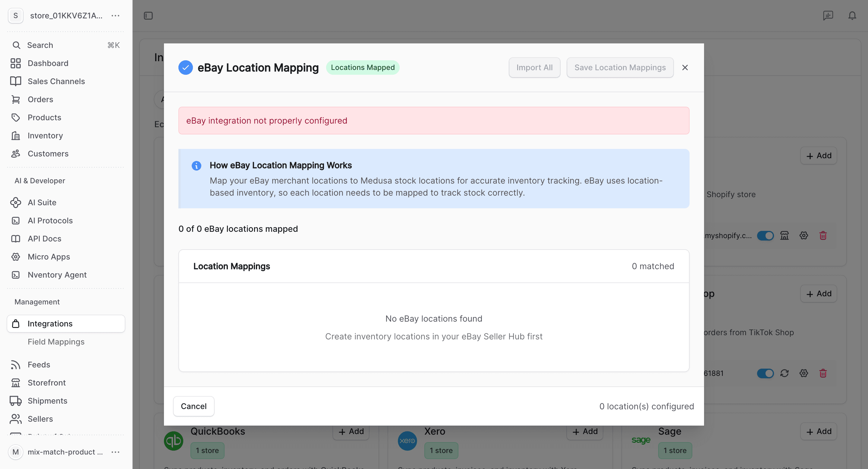Open store options menu (three dots) at top
The image size is (868, 469).
115,15
